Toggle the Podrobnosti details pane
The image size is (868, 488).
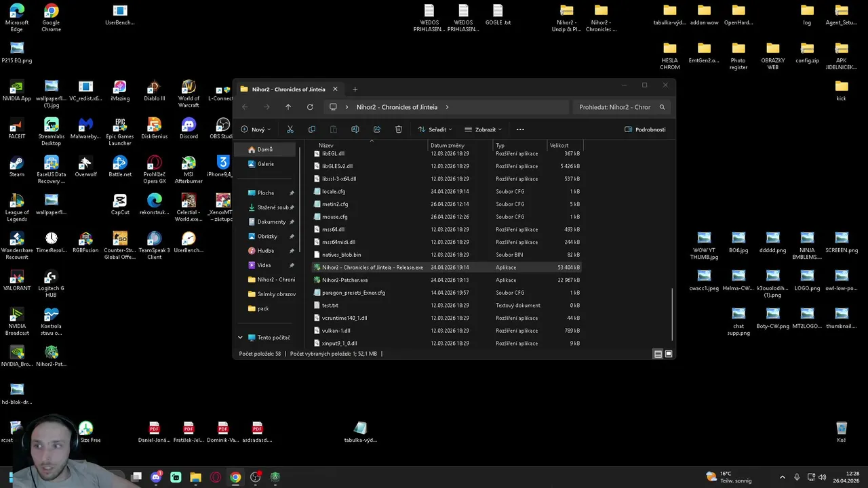(645, 129)
